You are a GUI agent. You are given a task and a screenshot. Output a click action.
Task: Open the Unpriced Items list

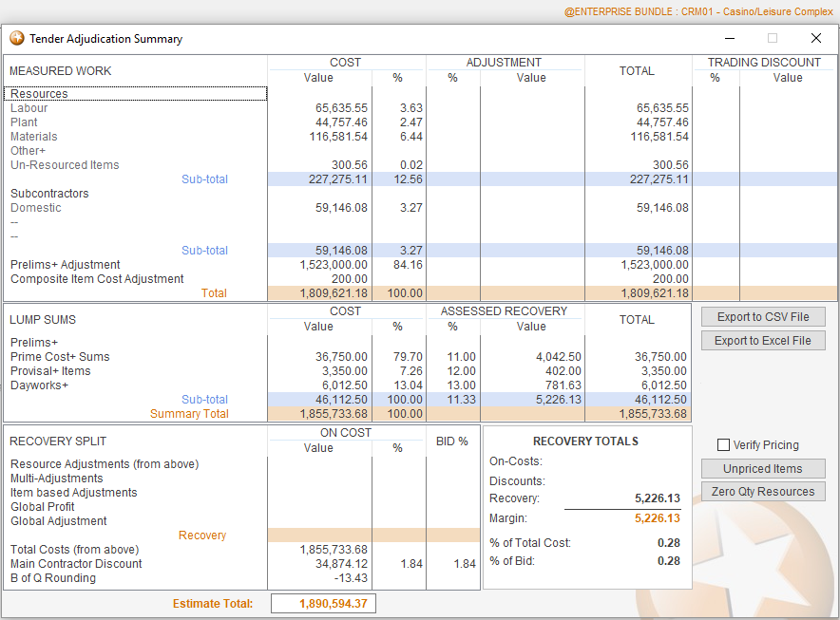763,468
